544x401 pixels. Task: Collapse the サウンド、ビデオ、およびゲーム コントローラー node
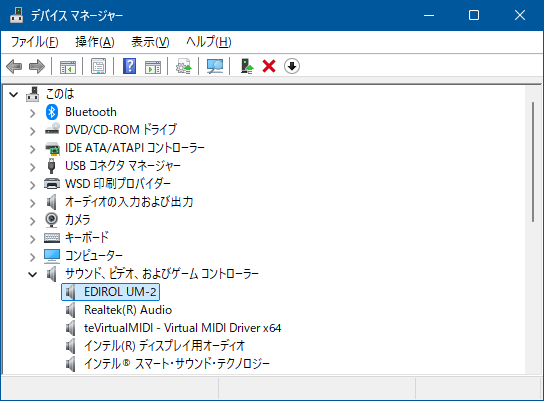32,275
